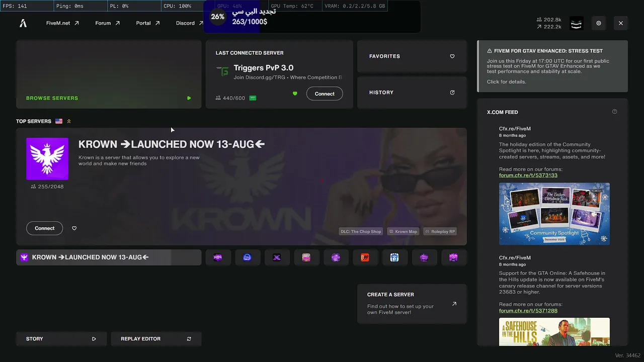Viewport: 644px width, 362px height.
Task: Click the 'DLC: The Chop Shop' tag
Action: [x=361, y=232]
